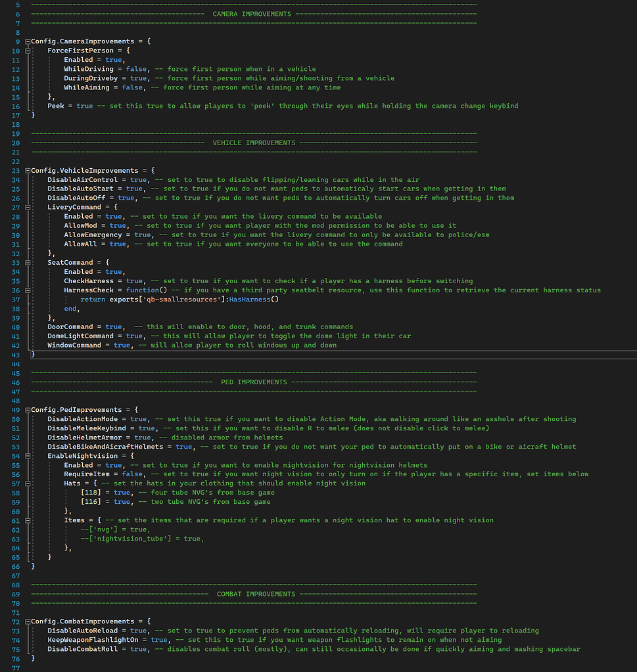The image size is (637, 672).
Task: Collapse the Config.CombatImprovements fold marker
Action: point(26,621)
